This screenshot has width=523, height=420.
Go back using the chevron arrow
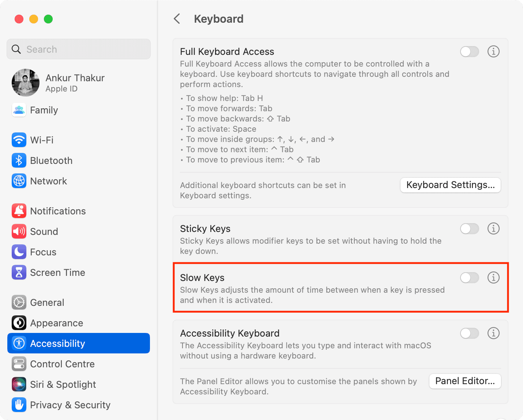pos(177,19)
